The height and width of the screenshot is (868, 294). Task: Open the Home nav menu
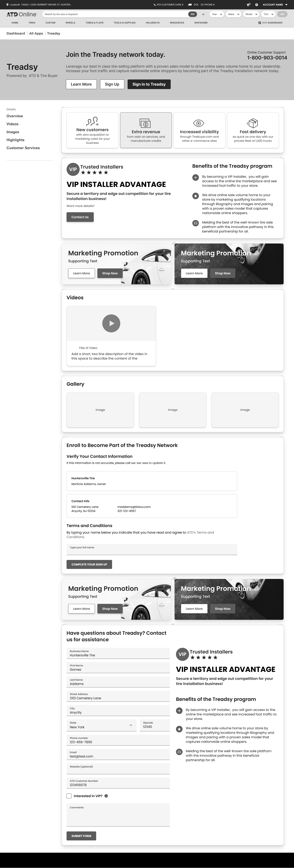click(15, 23)
